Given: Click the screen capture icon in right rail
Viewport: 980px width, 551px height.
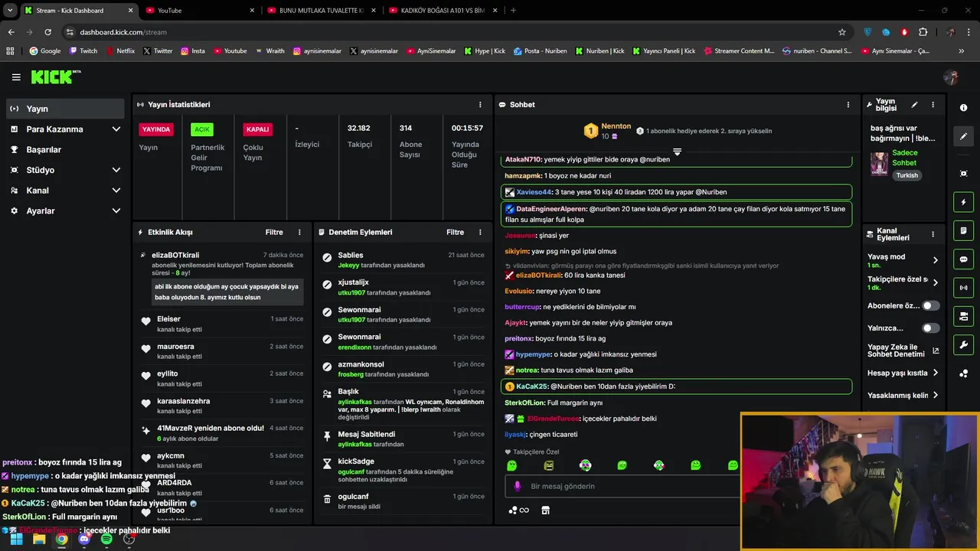Looking at the screenshot, I should tap(964, 174).
